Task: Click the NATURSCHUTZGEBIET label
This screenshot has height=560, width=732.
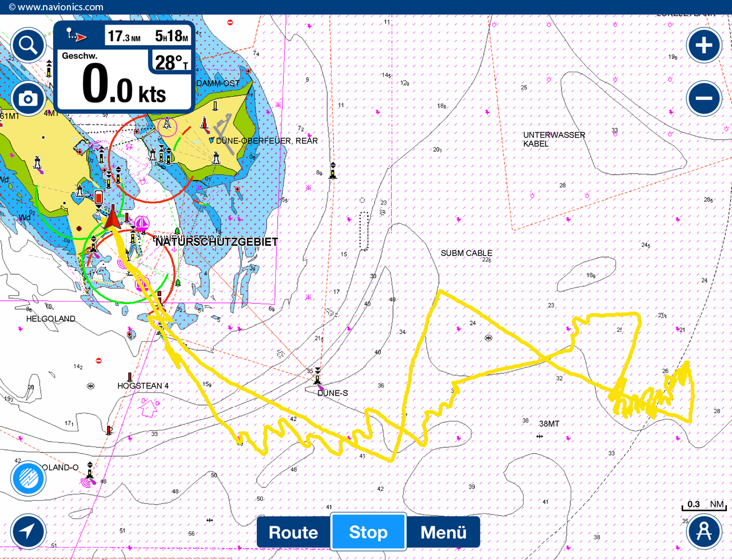Action: click(217, 242)
